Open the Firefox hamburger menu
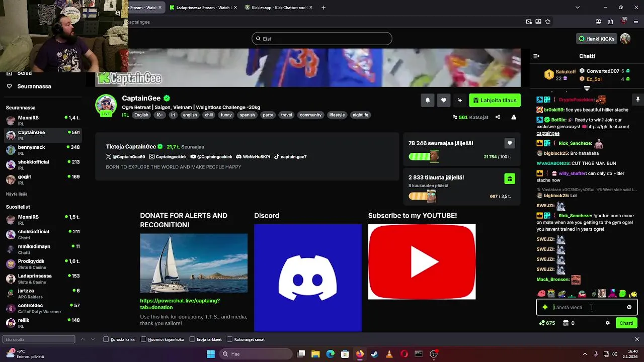Image resolution: width=644 pixels, height=362 pixels. tap(637, 22)
